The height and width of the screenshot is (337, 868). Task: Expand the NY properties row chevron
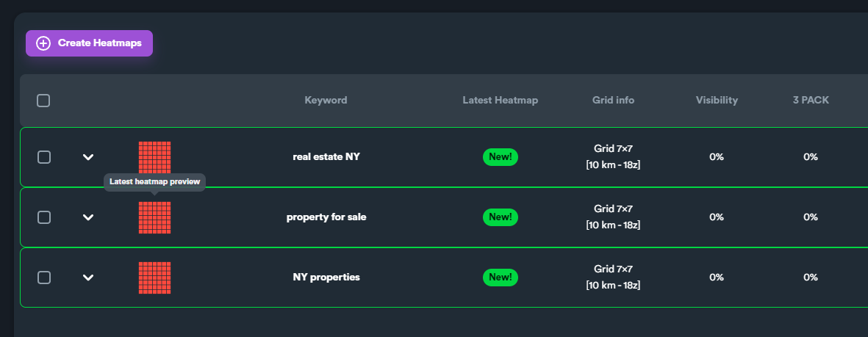coord(88,278)
